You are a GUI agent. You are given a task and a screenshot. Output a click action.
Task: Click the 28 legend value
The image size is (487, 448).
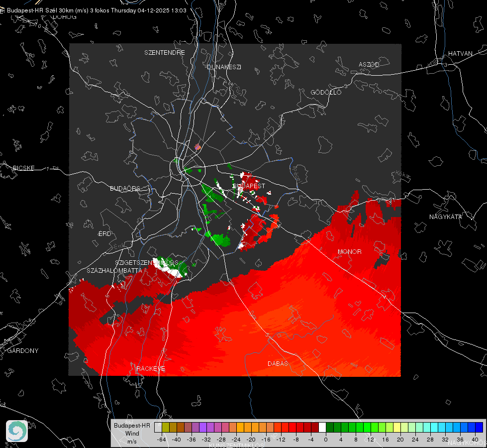click(430, 440)
